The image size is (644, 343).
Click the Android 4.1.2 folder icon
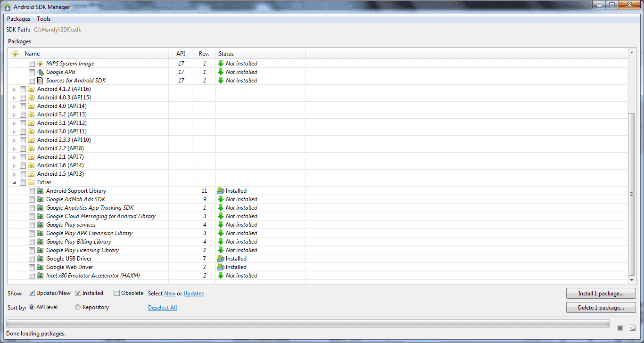[x=31, y=89]
